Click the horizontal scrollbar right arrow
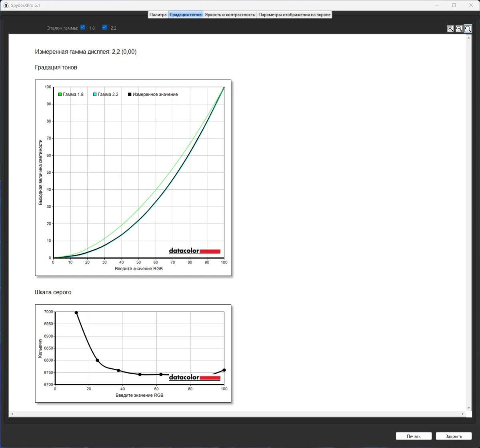The height and width of the screenshot is (448, 480). (463, 414)
